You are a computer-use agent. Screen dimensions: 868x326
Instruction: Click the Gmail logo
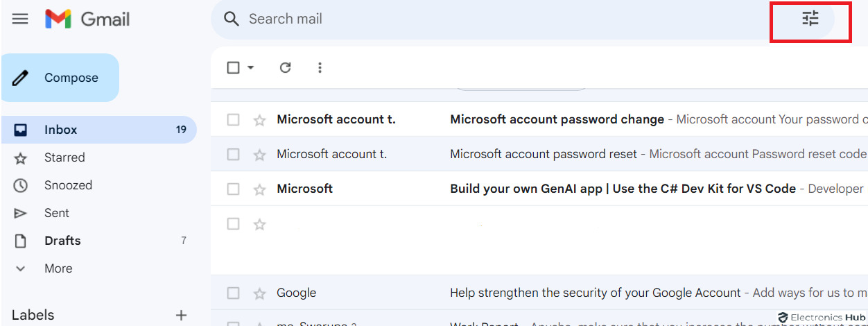point(87,19)
